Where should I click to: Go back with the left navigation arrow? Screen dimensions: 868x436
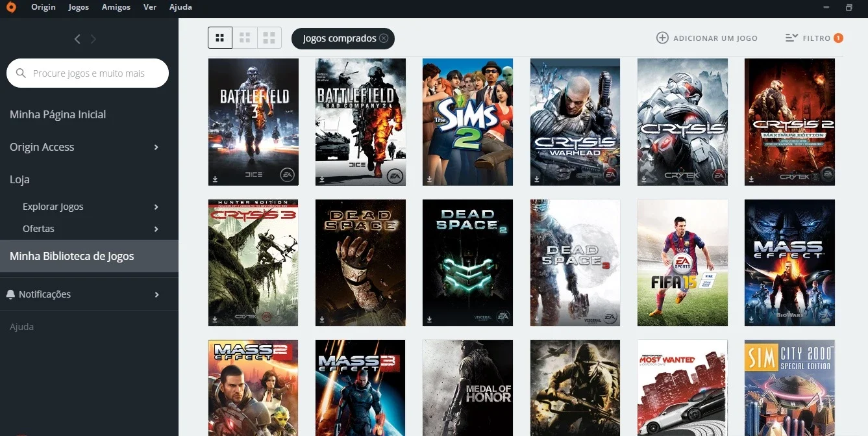(77, 39)
